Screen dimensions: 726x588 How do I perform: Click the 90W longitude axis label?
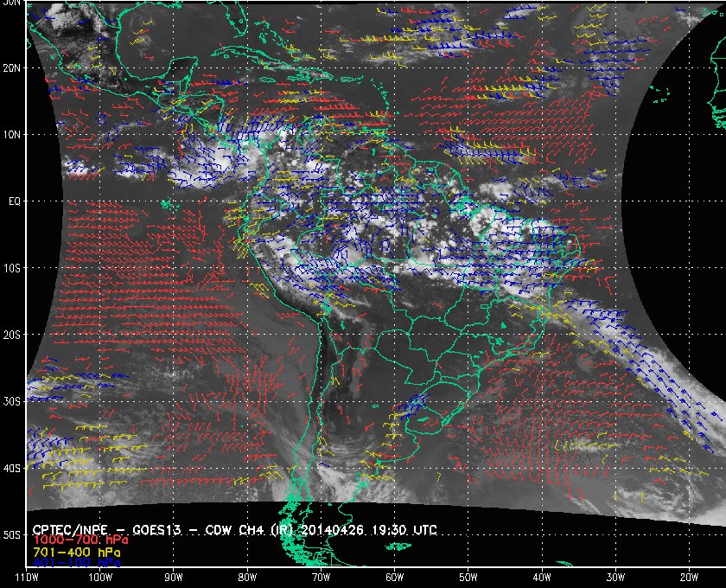[x=174, y=577]
